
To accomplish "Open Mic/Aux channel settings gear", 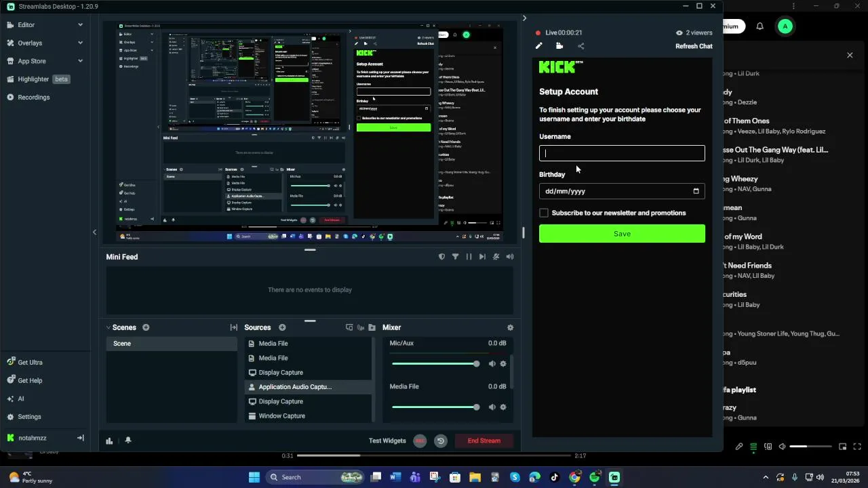I will 503,364.
